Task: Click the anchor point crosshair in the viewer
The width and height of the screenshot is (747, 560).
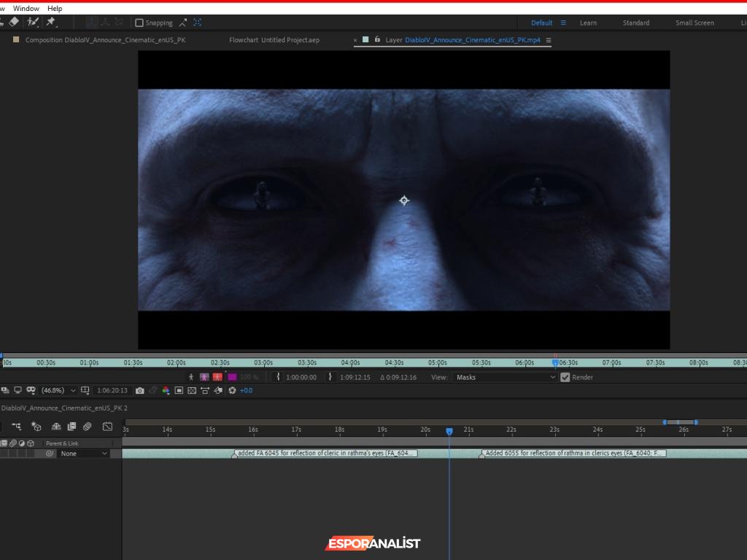Action: (404, 201)
